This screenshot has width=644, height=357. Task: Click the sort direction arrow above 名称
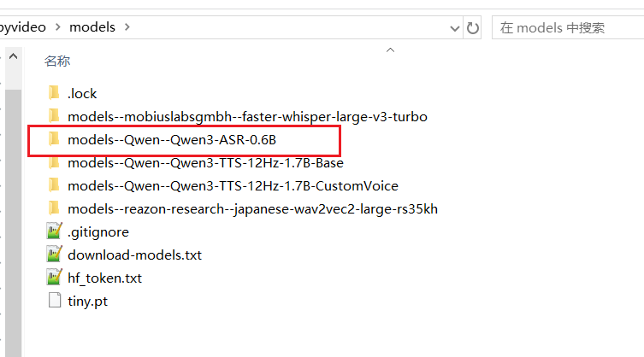coord(390,50)
